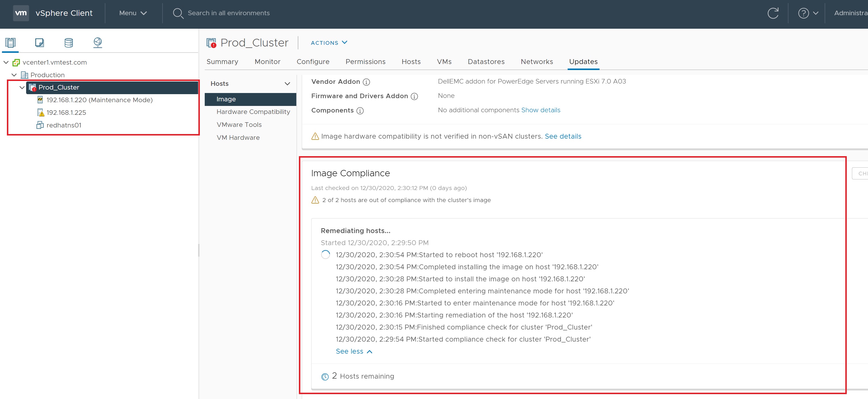The height and width of the screenshot is (399, 868).
Task: Click the partially visible Check compliance button
Action: 860,174
